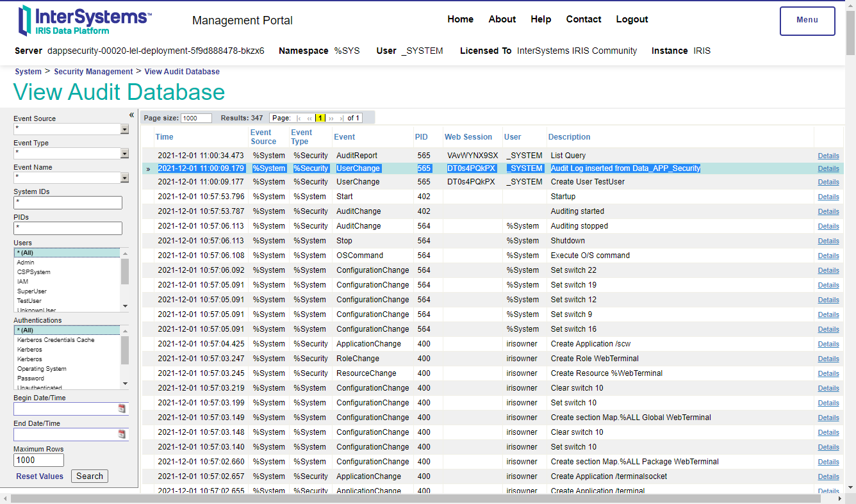This screenshot has width=856, height=504.
Task: Expand the Event Type dropdown
Action: point(125,154)
